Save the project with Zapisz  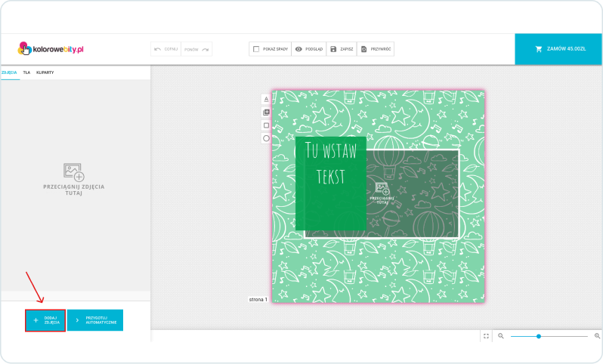342,49
